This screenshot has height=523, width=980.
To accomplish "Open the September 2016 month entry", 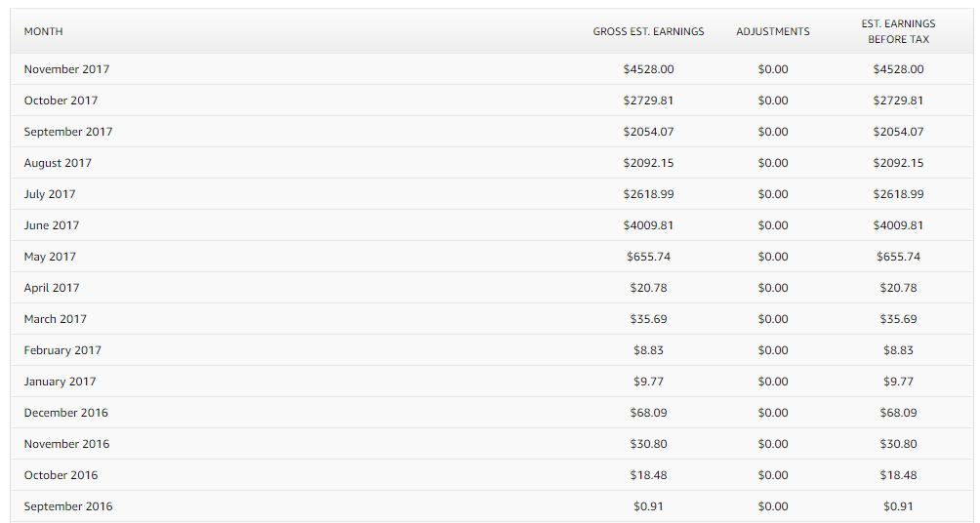I will coord(68,506).
